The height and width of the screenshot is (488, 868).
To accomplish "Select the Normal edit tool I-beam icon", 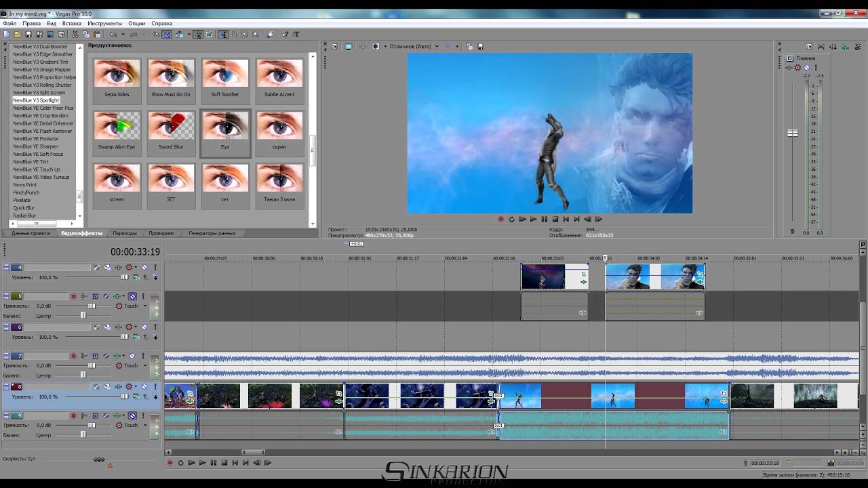I will (223, 34).
